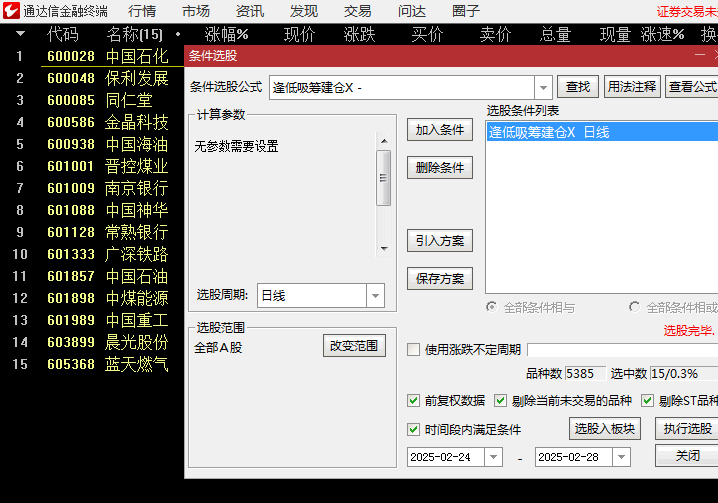Click the 买价 column header
Viewport: 718px width, 503px height.
pos(427,34)
